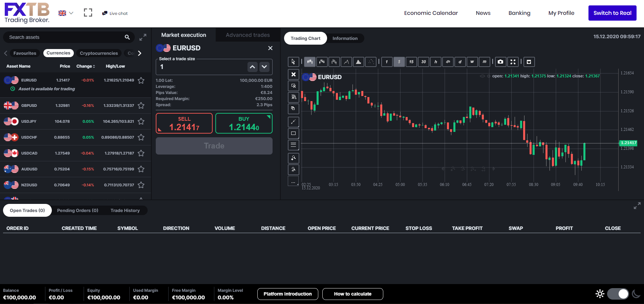The image size is (644, 304).
Task: Select the USDJPY asset row
Action: [x=76, y=121]
